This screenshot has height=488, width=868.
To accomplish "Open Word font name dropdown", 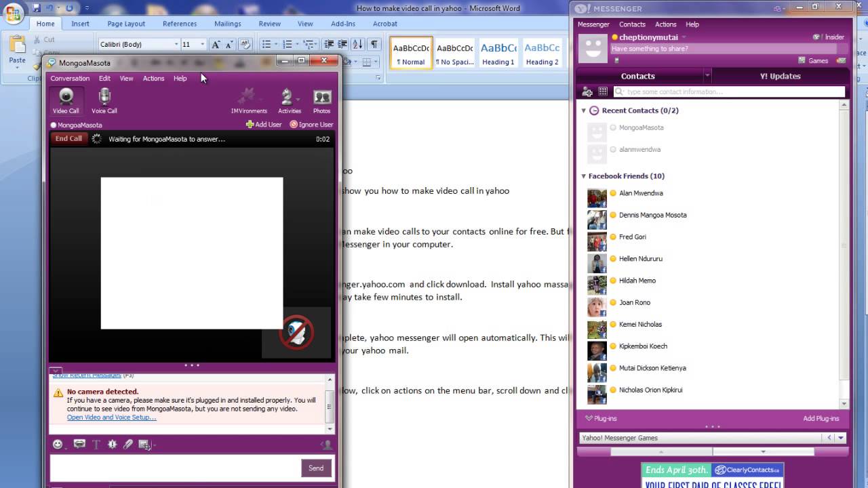I will [x=176, y=44].
